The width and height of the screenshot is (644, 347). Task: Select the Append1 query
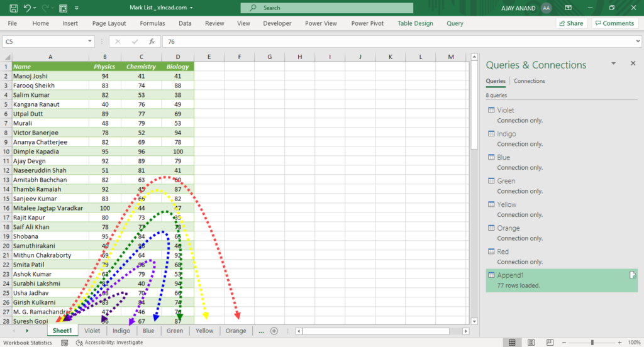562,280
